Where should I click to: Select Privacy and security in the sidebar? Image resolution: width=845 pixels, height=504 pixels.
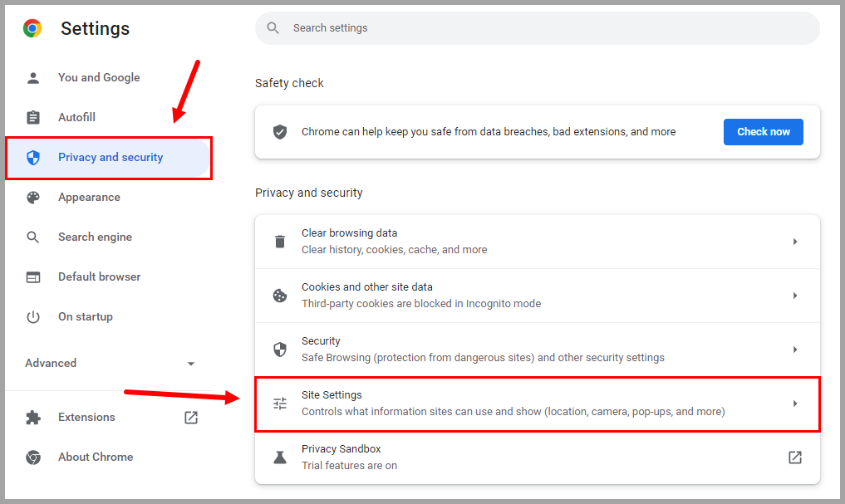click(x=108, y=157)
